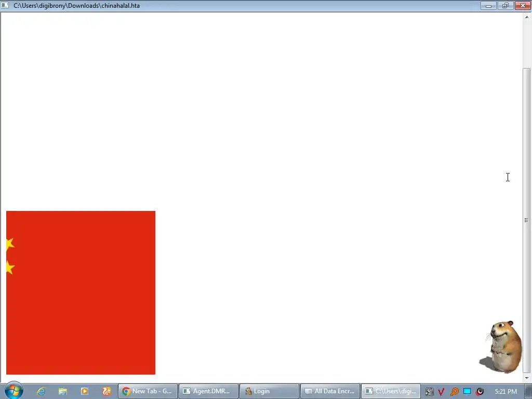Click the first gray system tray icon
532x399 pixels.
pyautogui.click(x=429, y=392)
